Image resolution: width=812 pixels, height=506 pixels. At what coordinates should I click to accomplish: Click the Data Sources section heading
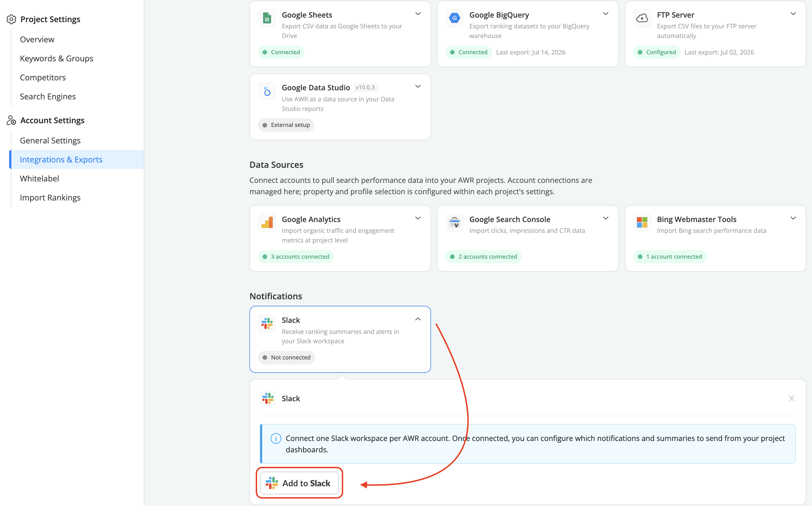tap(276, 165)
